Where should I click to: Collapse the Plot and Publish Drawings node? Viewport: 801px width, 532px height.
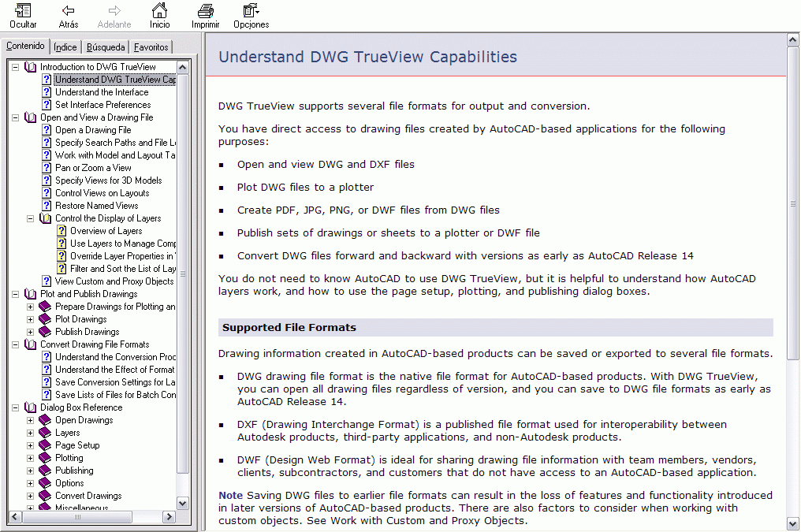point(15,294)
